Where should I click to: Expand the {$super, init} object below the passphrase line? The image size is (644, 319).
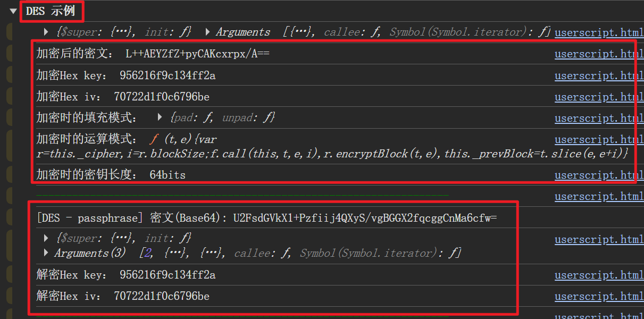click(x=46, y=238)
